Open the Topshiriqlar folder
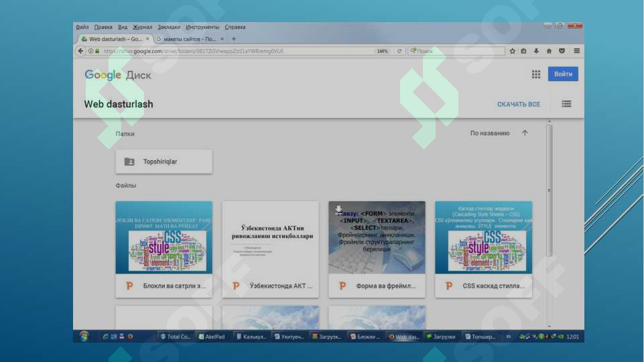This screenshot has height=362, width=644. [x=164, y=162]
